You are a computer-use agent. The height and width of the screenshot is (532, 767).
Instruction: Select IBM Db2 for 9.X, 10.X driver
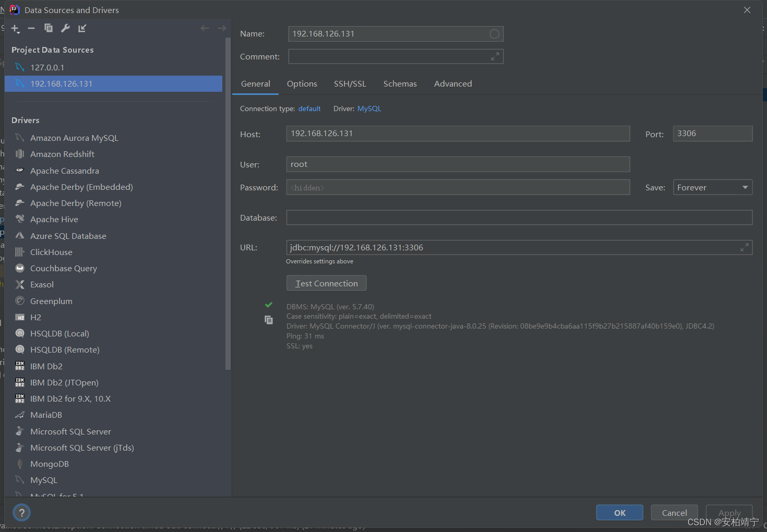pyautogui.click(x=114, y=398)
